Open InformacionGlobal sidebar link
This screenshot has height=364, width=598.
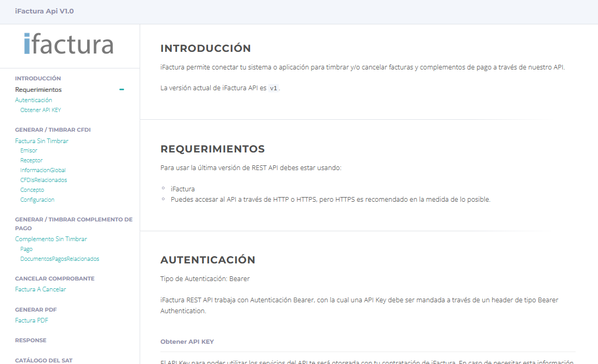43,170
